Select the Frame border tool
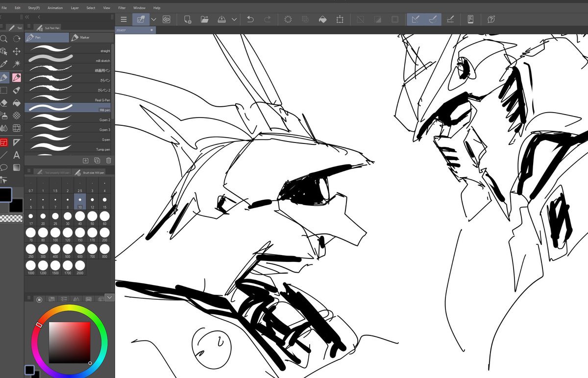Image resolution: width=588 pixels, height=378 pixels. (3, 142)
